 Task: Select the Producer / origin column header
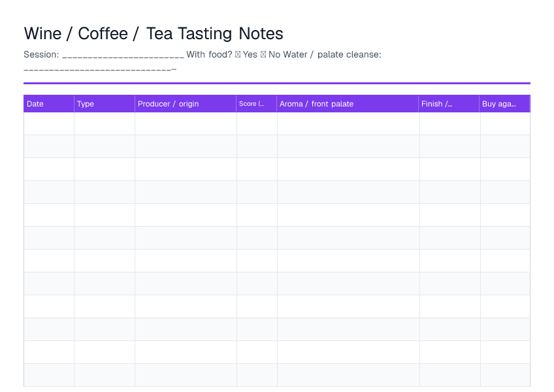click(186, 104)
